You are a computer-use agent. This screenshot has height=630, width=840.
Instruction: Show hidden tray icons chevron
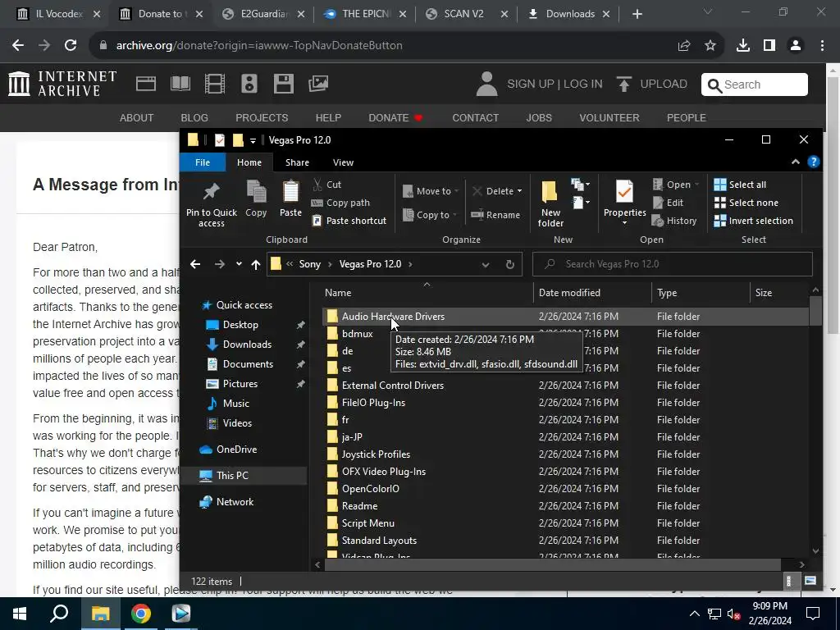pyautogui.click(x=694, y=614)
